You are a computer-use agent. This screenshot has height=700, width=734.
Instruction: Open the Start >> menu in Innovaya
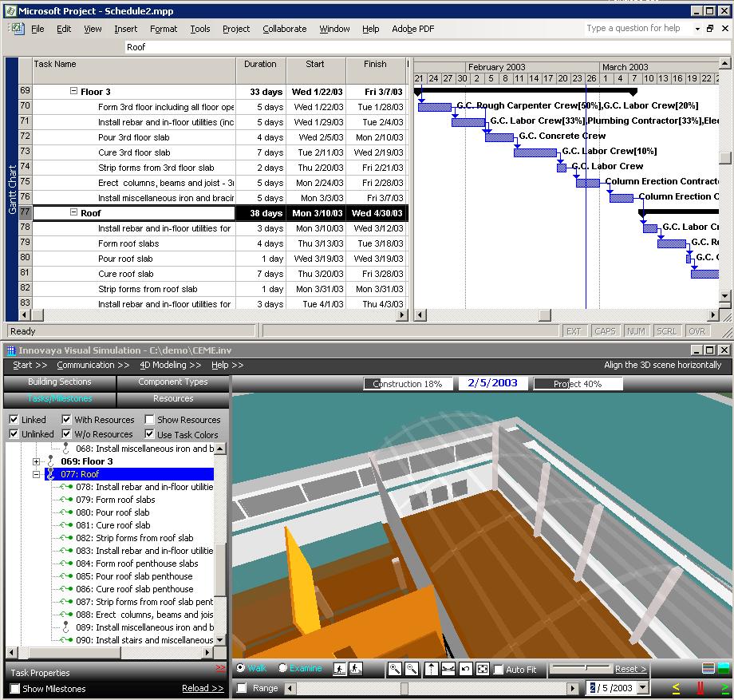(30, 365)
